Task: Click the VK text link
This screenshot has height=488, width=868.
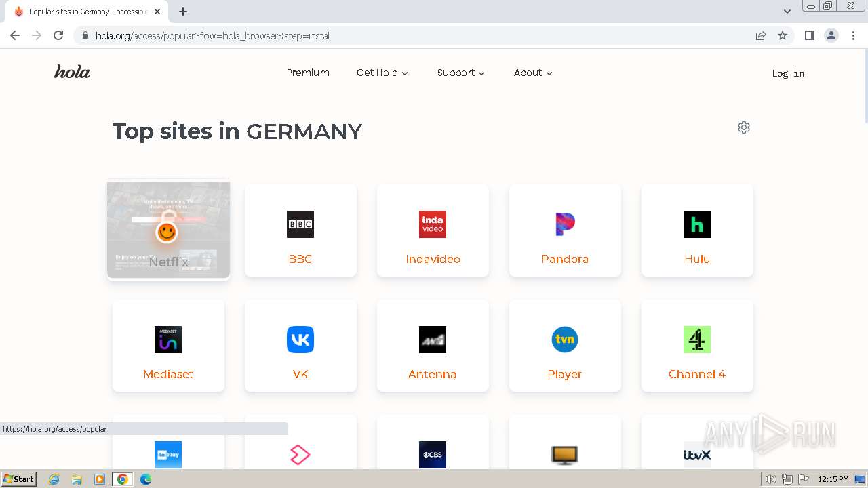Action: point(300,374)
